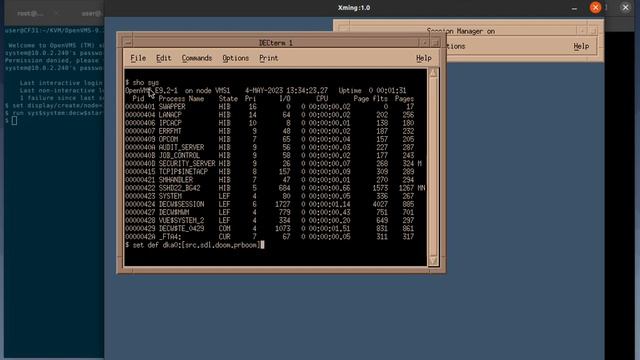The width and height of the screenshot is (640, 360).
Task: Open the Session Manager window menu button
Action: click(344, 29)
